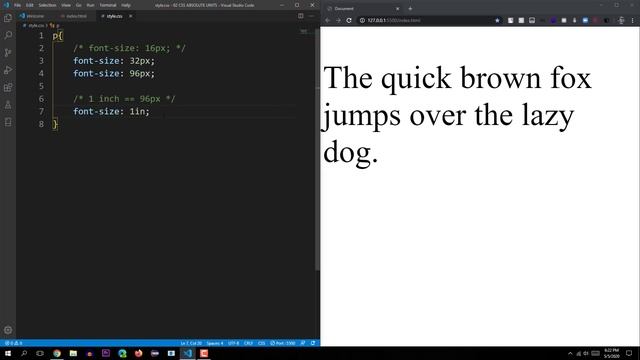
Task: Open the Edit menu in VS Code
Action: (30, 5)
